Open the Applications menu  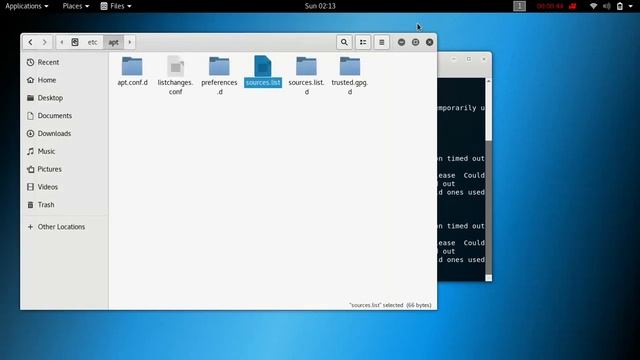click(x=27, y=6)
